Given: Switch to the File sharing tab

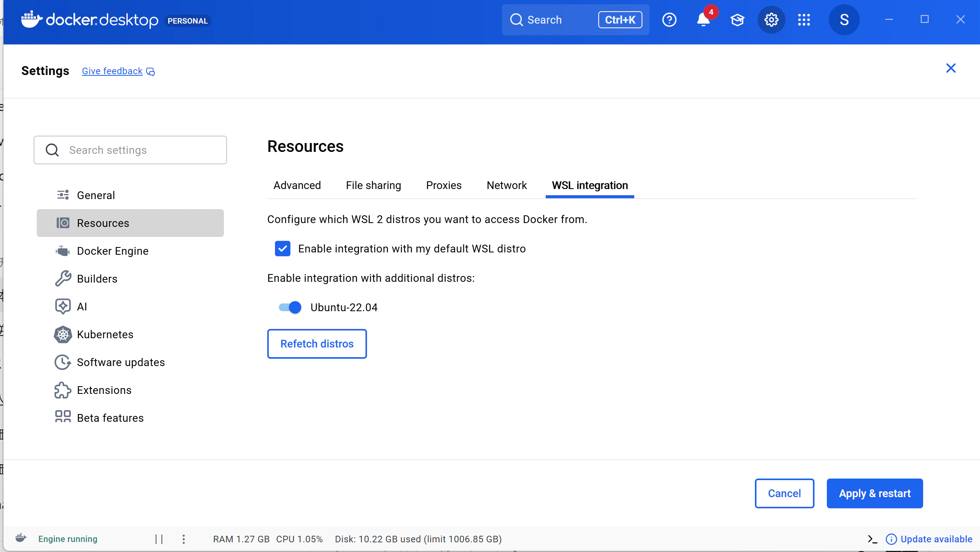Looking at the screenshot, I should click(373, 186).
